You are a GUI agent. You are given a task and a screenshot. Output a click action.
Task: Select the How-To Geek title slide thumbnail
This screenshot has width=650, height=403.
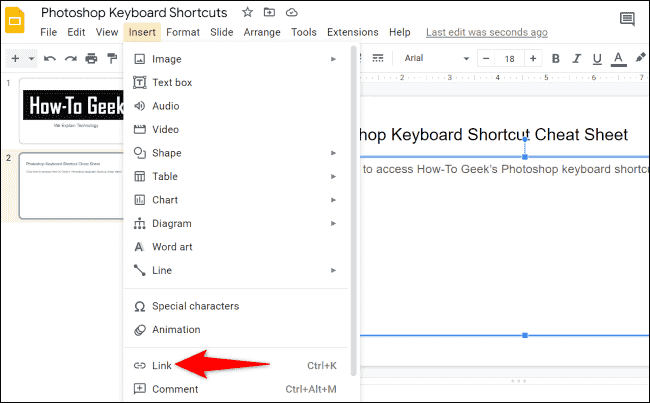(69, 110)
